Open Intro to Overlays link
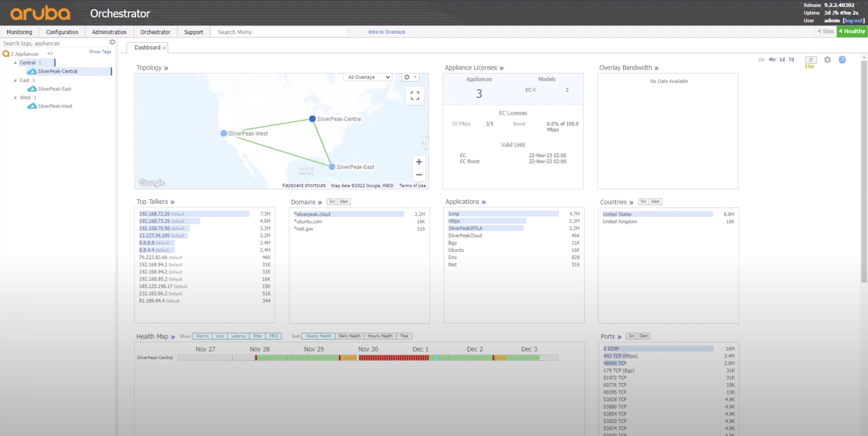 387,32
